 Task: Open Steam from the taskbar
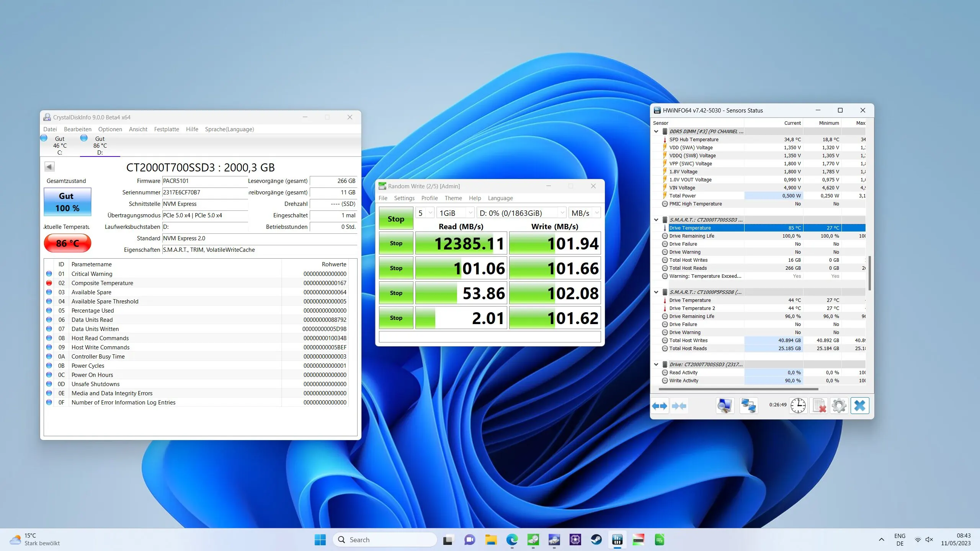pyautogui.click(x=596, y=540)
